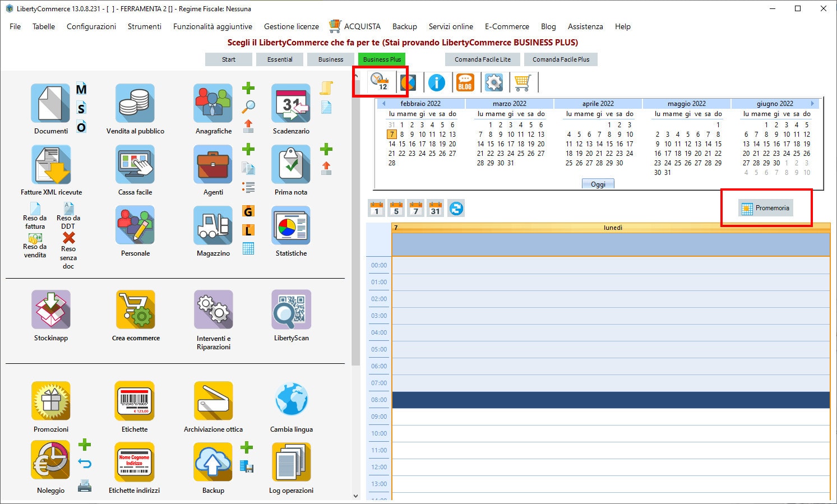Select the 08:00 time slot
Image resolution: width=837 pixels, height=504 pixels.
point(611,400)
